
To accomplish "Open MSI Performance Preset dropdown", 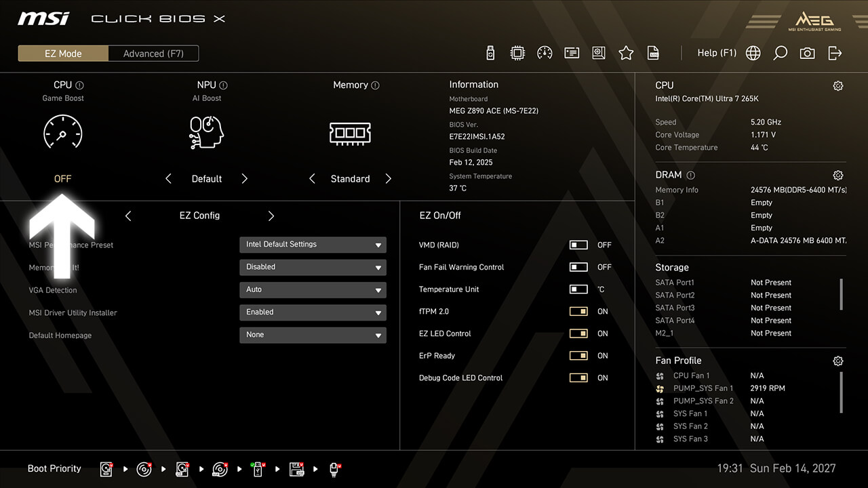I will [x=313, y=245].
